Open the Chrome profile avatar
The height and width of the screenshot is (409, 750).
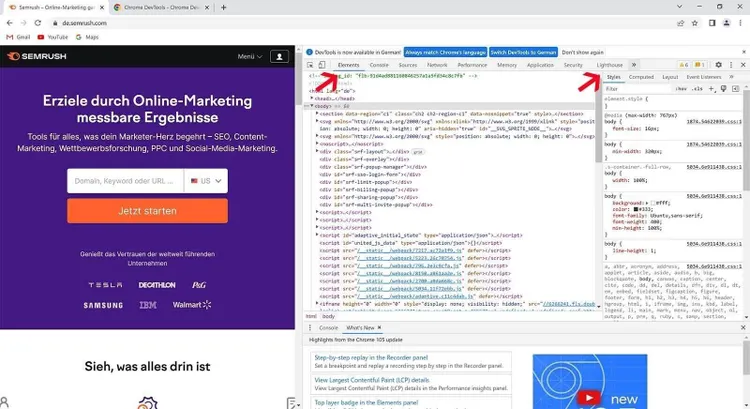pyautogui.click(x=727, y=23)
